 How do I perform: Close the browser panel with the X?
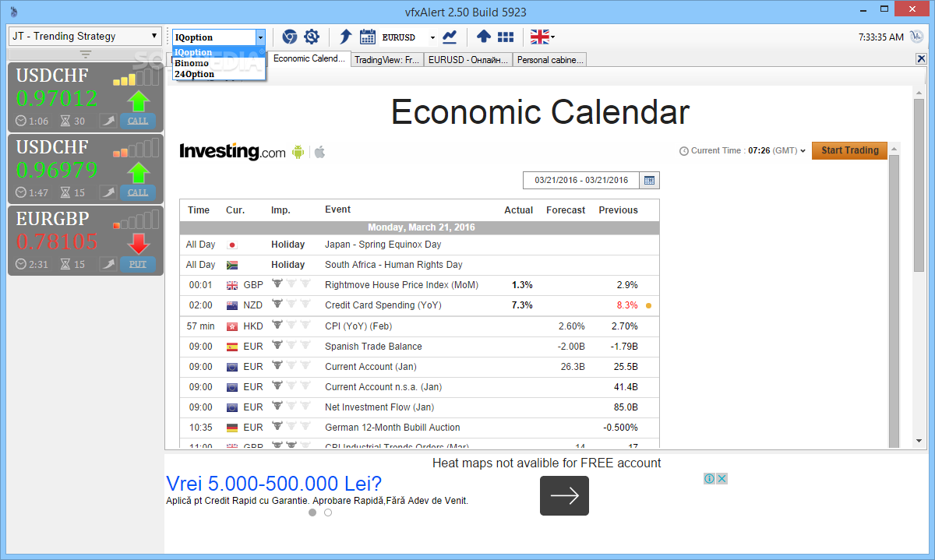(921, 59)
